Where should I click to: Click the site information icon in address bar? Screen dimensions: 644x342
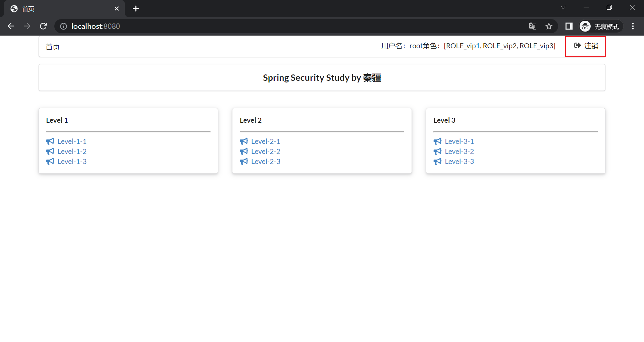pos(63,26)
